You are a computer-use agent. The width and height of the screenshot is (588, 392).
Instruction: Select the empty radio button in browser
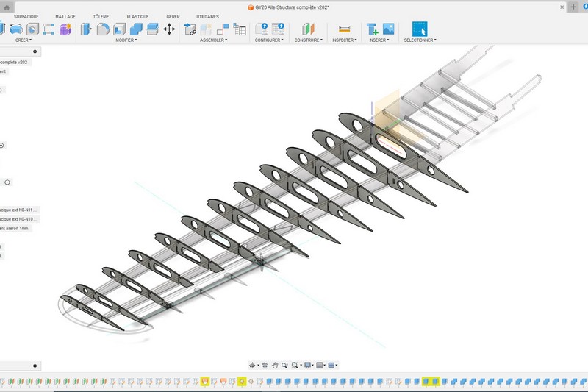point(7,182)
